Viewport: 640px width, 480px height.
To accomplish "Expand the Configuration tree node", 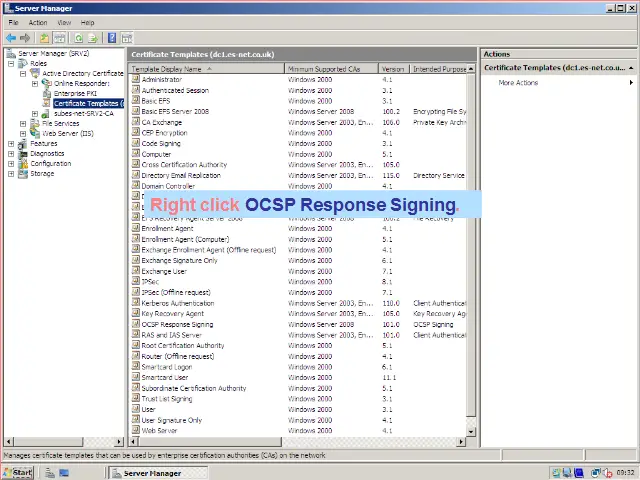I will tap(11, 164).
